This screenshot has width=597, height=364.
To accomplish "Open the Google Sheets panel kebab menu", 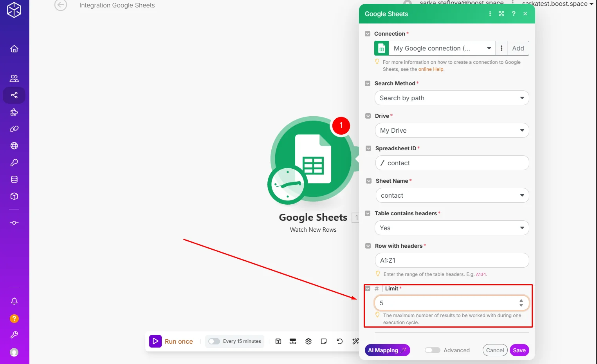I will 490,14.
